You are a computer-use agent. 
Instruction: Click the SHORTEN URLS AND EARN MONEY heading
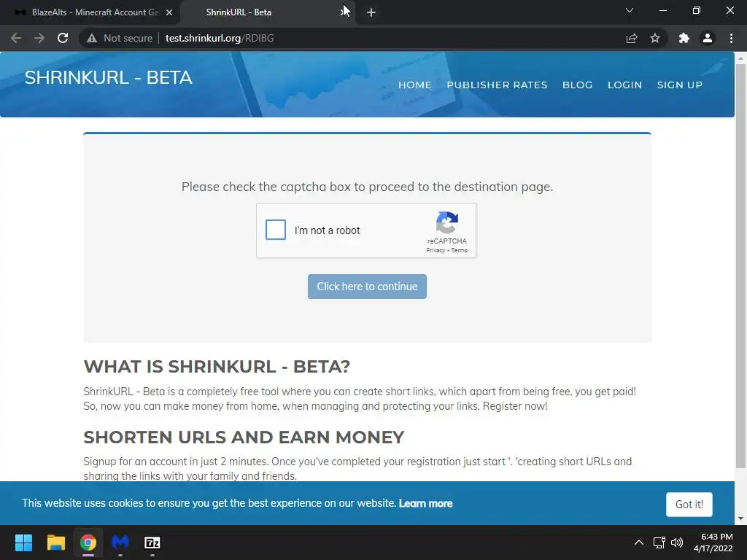point(244,437)
